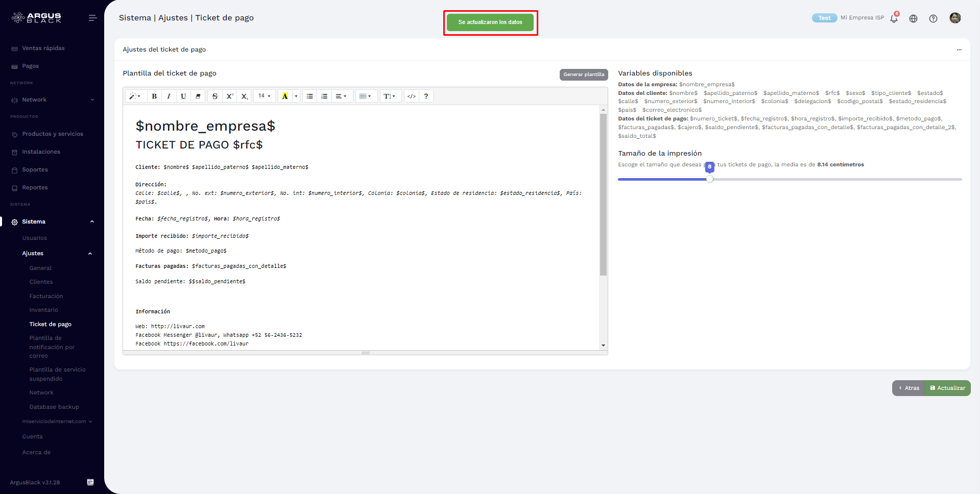Toggle bold formatting in the editor

tap(154, 96)
